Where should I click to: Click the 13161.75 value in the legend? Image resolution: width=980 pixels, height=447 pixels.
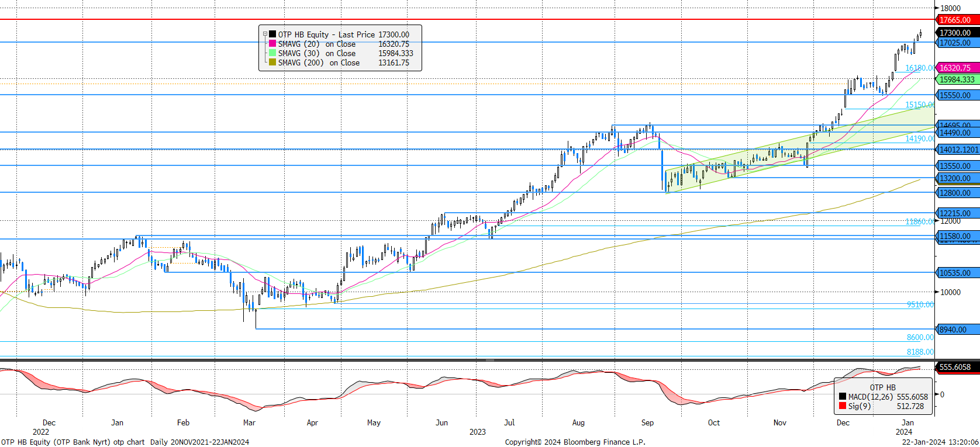pos(394,63)
